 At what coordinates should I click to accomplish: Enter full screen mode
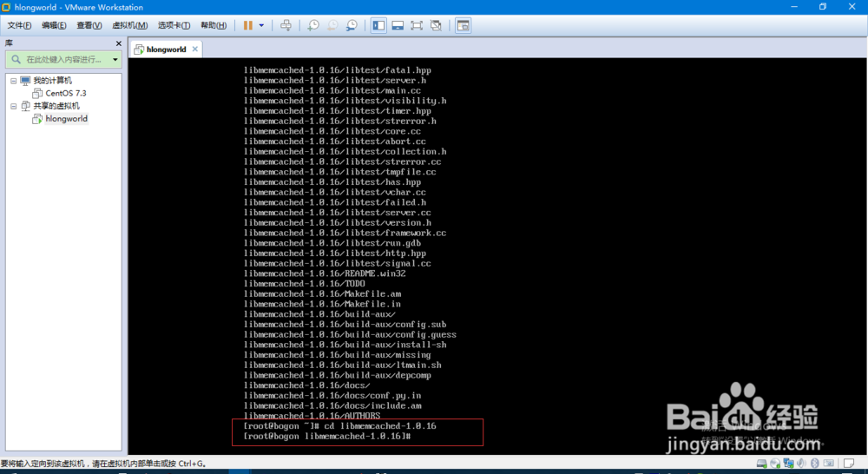pos(417,25)
